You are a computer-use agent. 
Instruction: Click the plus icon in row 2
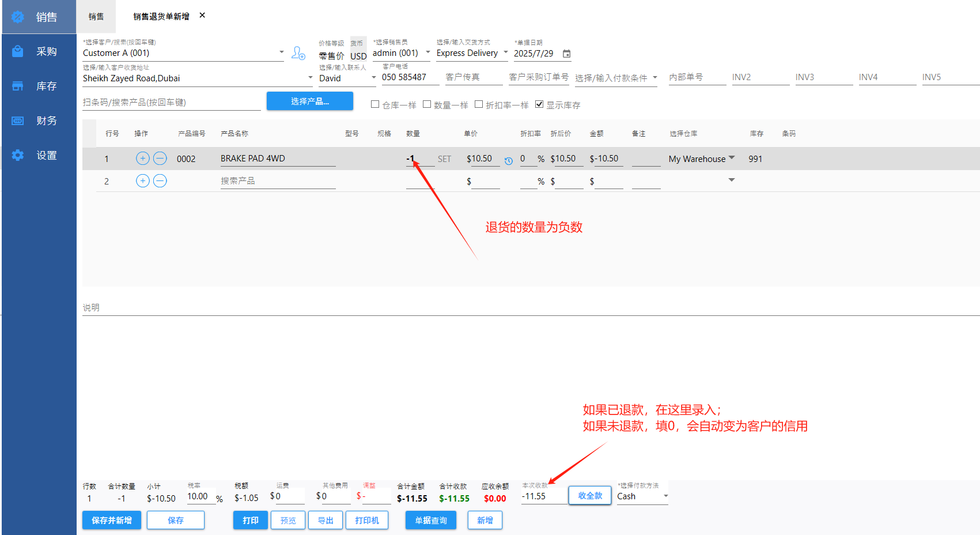click(x=142, y=181)
